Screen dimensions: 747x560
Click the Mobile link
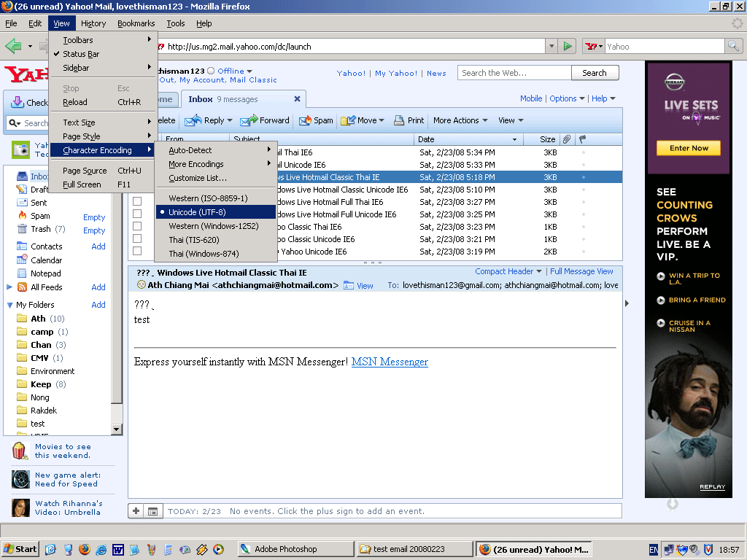pyautogui.click(x=531, y=98)
